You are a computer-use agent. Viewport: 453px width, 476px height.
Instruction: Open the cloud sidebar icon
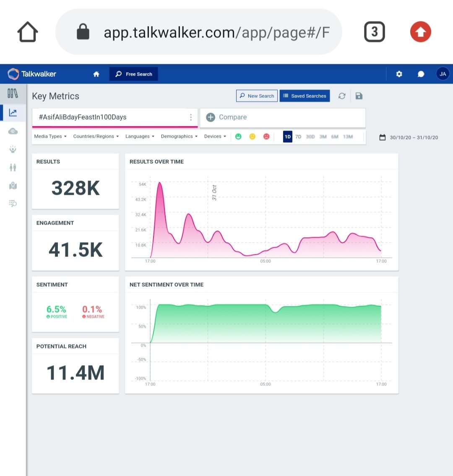pyautogui.click(x=13, y=131)
